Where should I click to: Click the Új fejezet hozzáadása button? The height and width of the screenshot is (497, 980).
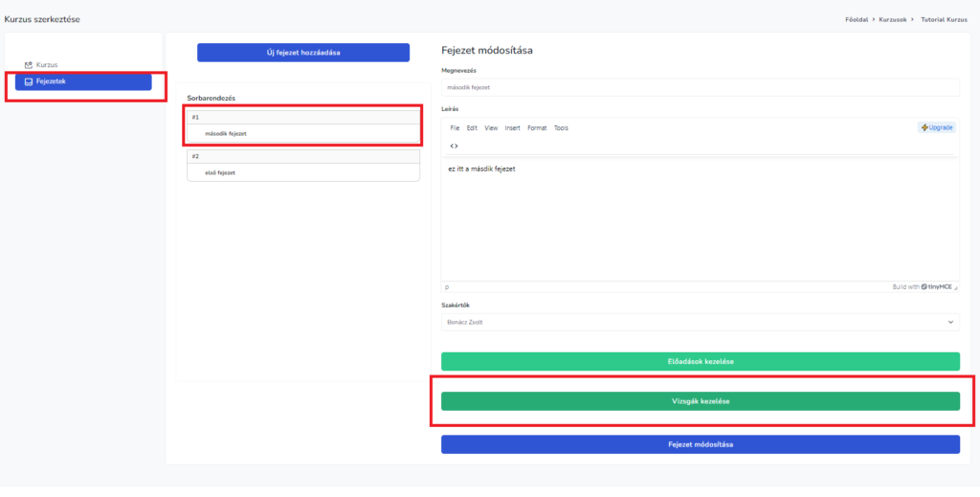click(x=303, y=53)
